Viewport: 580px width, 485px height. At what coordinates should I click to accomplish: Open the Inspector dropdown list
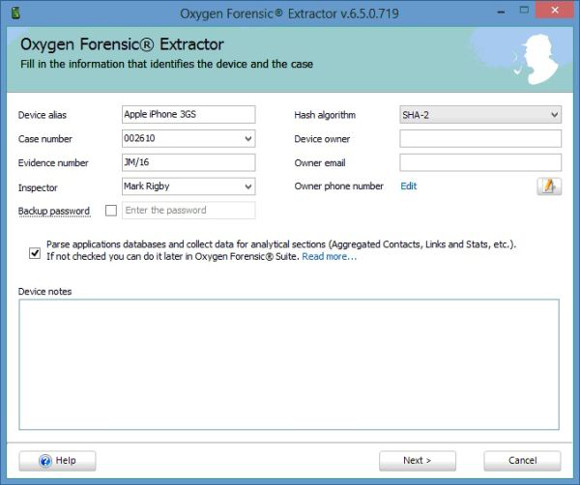(248, 186)
